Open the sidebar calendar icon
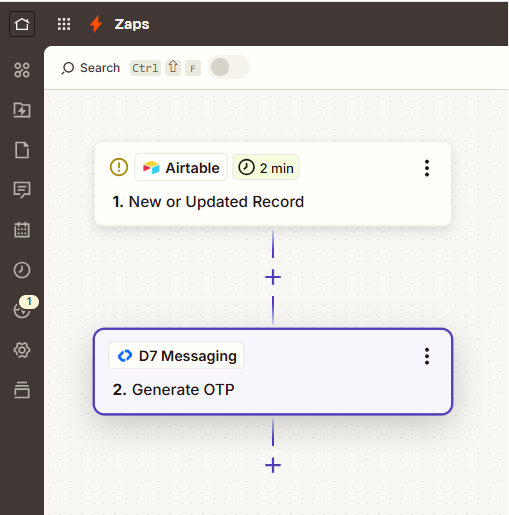Image resolution: width=509 pixels, height=515 pixels. pyautogui.click(x=22, y=230)
